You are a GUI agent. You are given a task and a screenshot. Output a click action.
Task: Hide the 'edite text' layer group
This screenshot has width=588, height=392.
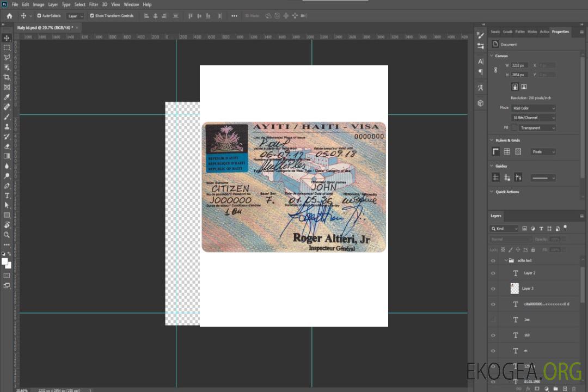point(493,261)
